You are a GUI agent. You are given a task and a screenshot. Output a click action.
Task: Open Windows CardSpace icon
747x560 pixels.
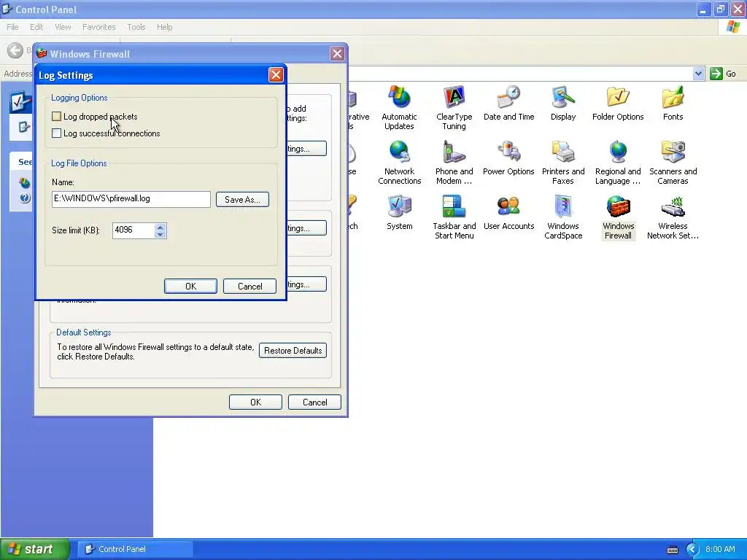[x=563, y=217]
